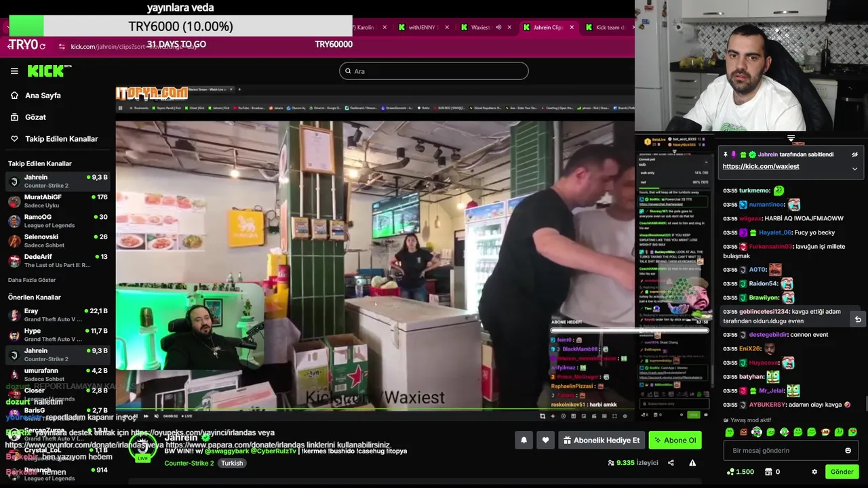Close the 'Waxiest' browser tab
Viewport: 868px width, 488px height.
pyautogui.click(x=509, y=27)
